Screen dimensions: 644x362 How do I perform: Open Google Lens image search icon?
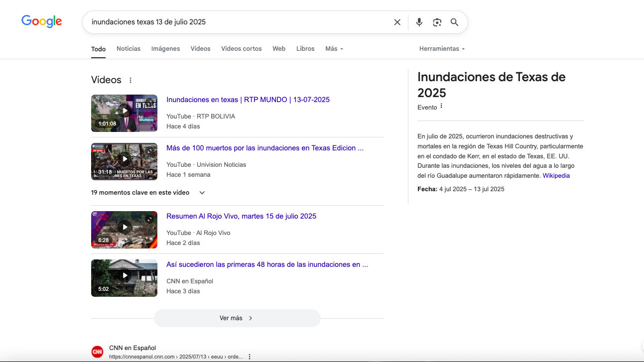437,22
